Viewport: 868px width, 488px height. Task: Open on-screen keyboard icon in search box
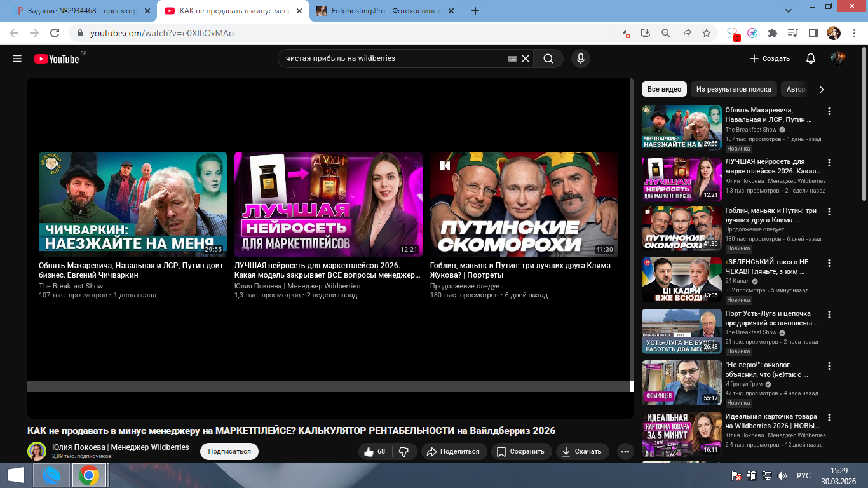[x=512, y=58]
